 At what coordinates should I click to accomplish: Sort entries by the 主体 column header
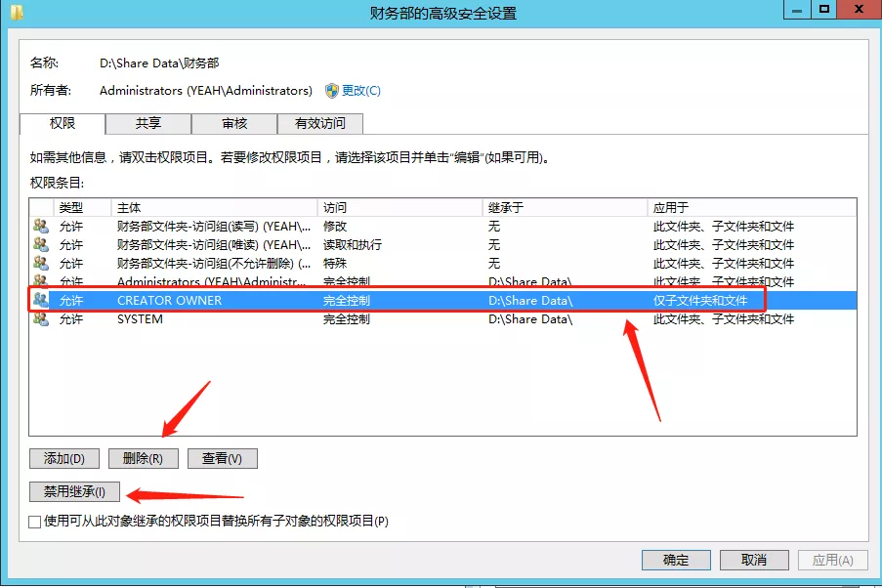click(214, 208)
